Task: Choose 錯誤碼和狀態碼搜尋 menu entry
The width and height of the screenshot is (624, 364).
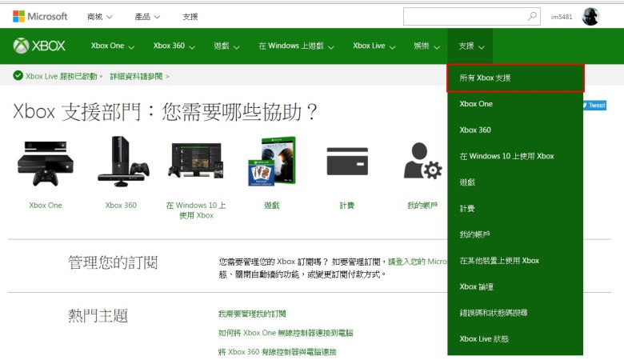Action: click(x=494, y=313)
